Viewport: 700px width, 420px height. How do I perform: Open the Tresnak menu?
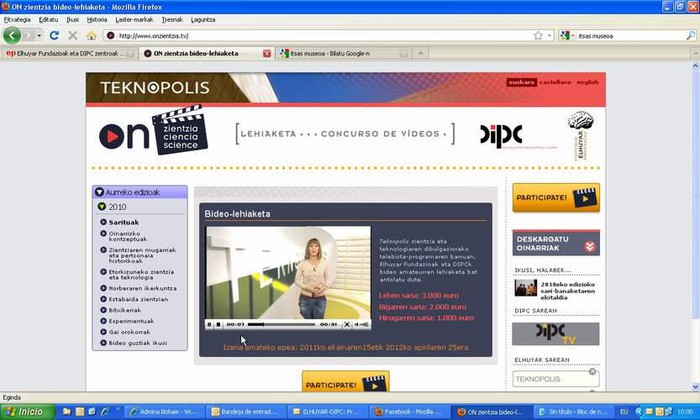point(172,20)
